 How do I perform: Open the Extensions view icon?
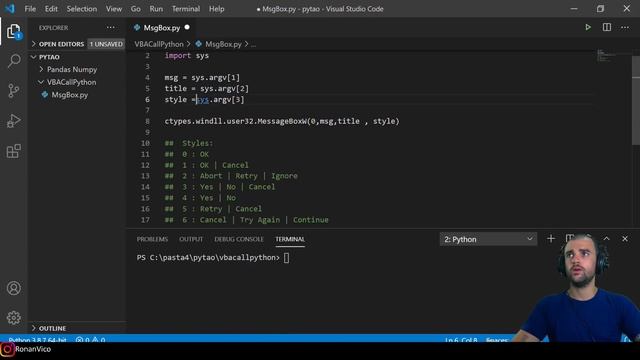click(13, 151)
